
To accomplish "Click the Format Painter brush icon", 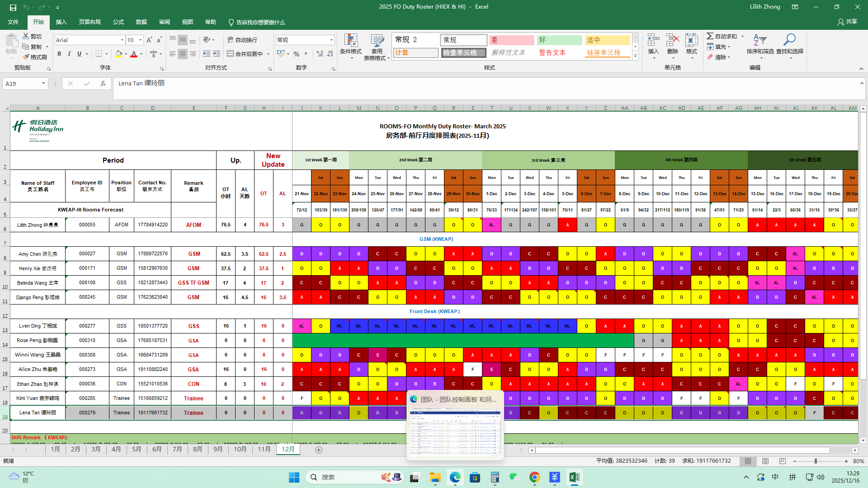I will click(26, 57).
